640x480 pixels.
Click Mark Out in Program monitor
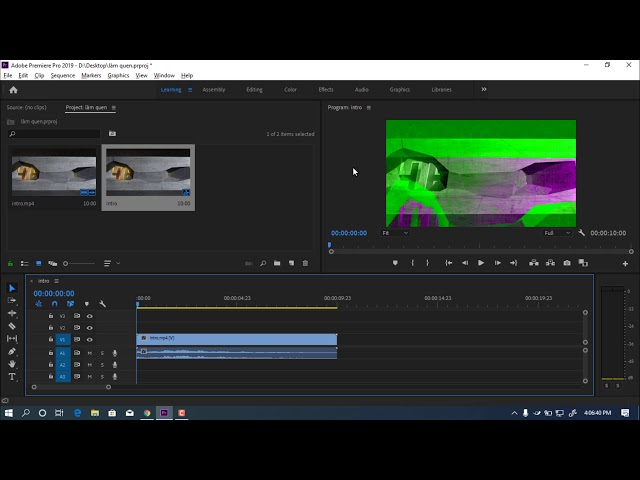[427, 263]
